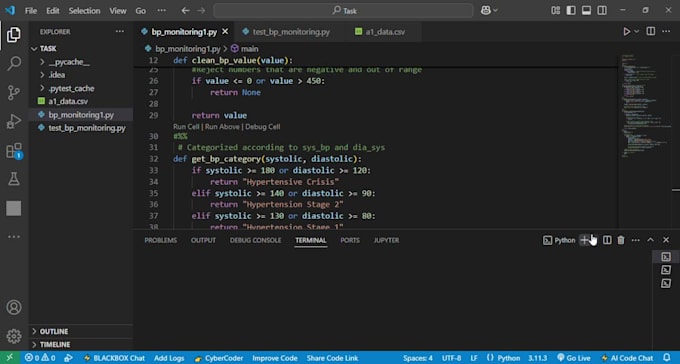Image resolution: width=680 pixels, height=364 pixels.
Task: Toggle the bottom panel layout button
Action: 586,10
